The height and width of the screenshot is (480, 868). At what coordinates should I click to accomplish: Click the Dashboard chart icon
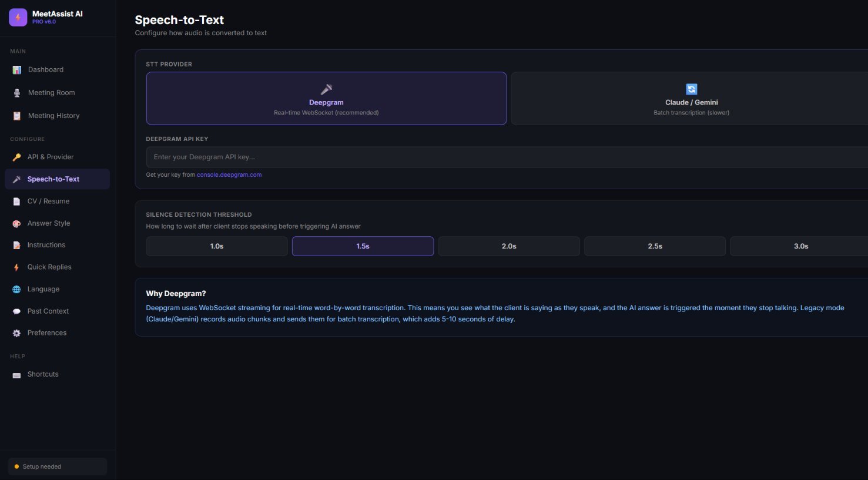(17, 70)
